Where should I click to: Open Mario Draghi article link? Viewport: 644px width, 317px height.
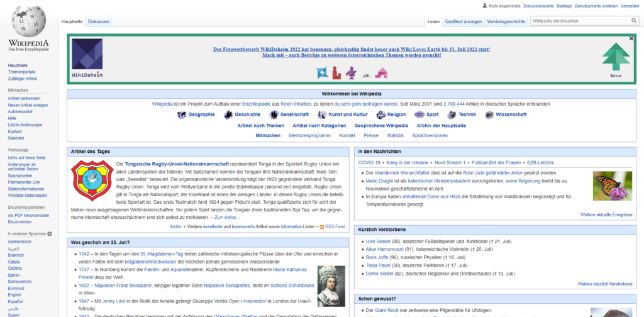(x=379, y=181)
